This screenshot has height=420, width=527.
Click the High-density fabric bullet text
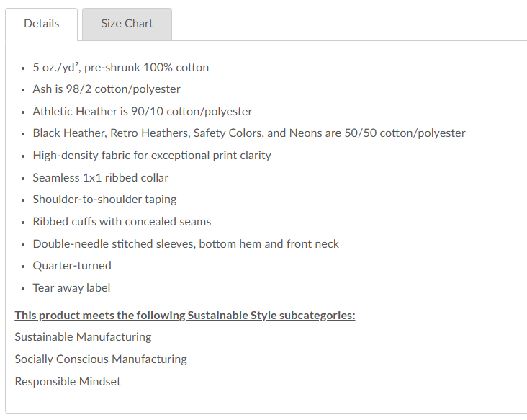pos(151,156)
